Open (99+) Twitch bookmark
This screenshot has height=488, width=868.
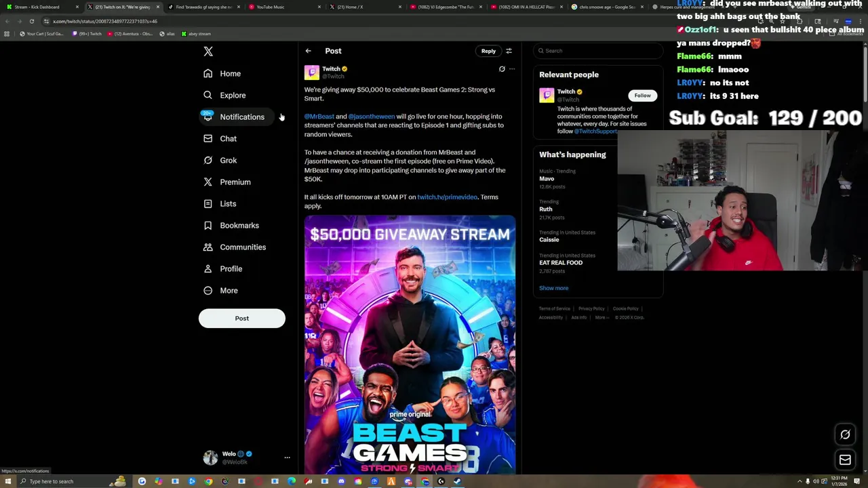point(87,34)
